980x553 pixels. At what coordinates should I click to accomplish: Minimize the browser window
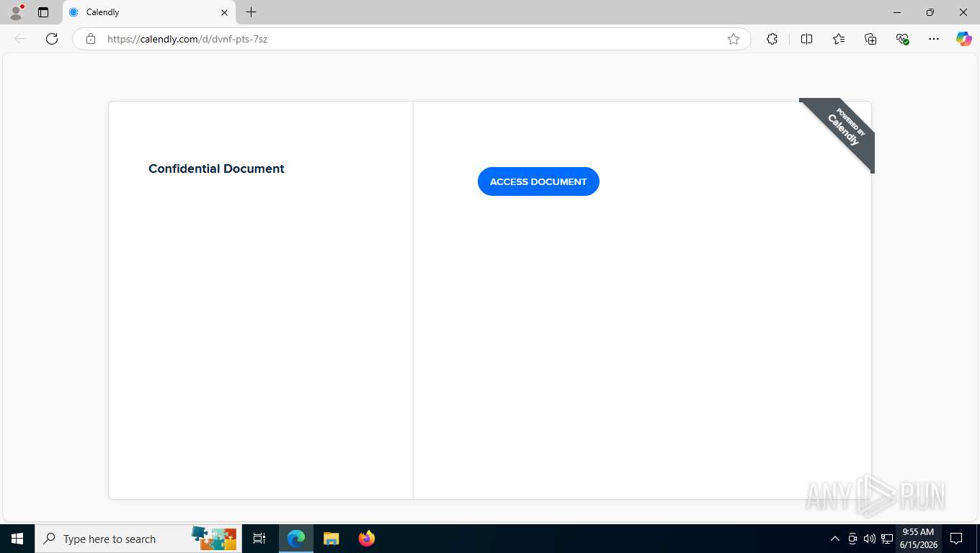(897, 12)
